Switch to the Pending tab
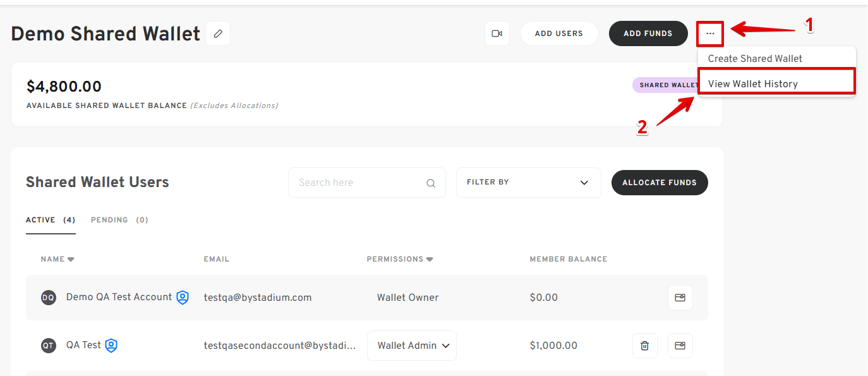The width and height of the screenshot is (868, 376). 119,220
